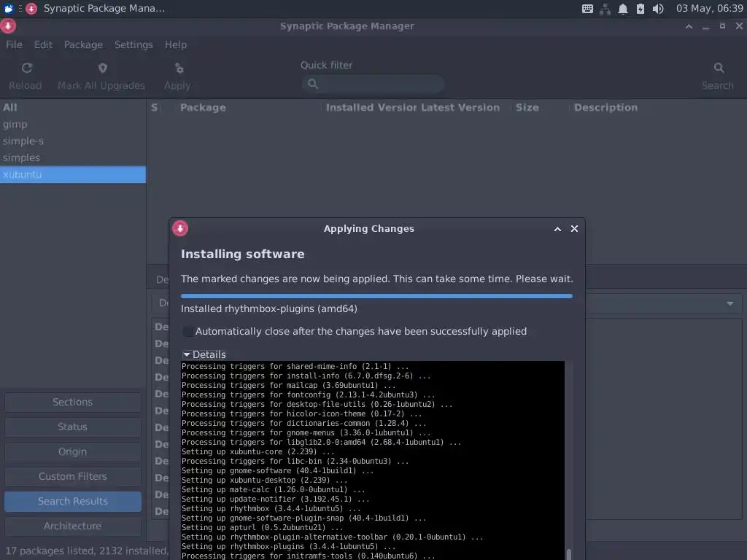The height and width of the screenshot is (560, 747).
Task: Sort by the Size column header
Action: click(527, 108)
